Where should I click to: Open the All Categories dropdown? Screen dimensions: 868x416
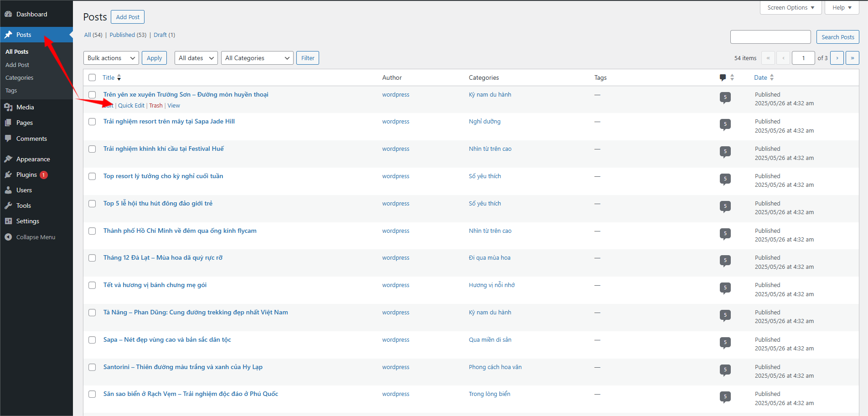(257, 58)
